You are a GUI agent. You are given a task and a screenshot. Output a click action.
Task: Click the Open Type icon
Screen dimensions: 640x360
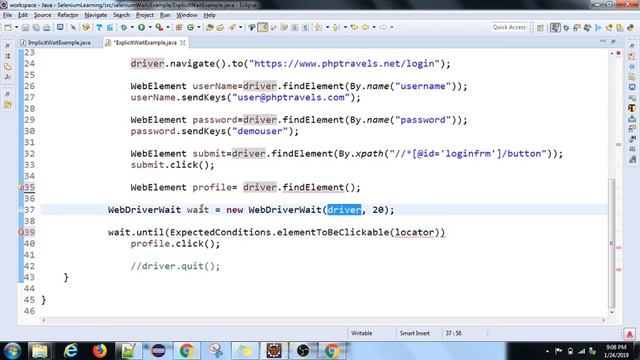coord(210,27)
